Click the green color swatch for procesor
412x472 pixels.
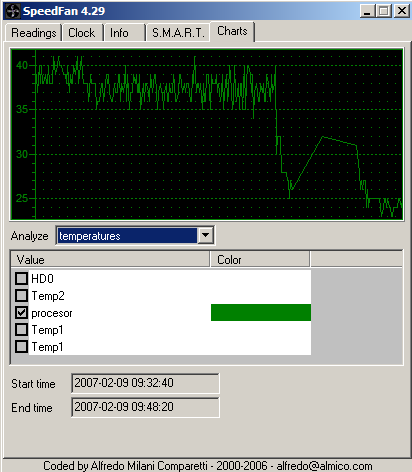point(261,313)
